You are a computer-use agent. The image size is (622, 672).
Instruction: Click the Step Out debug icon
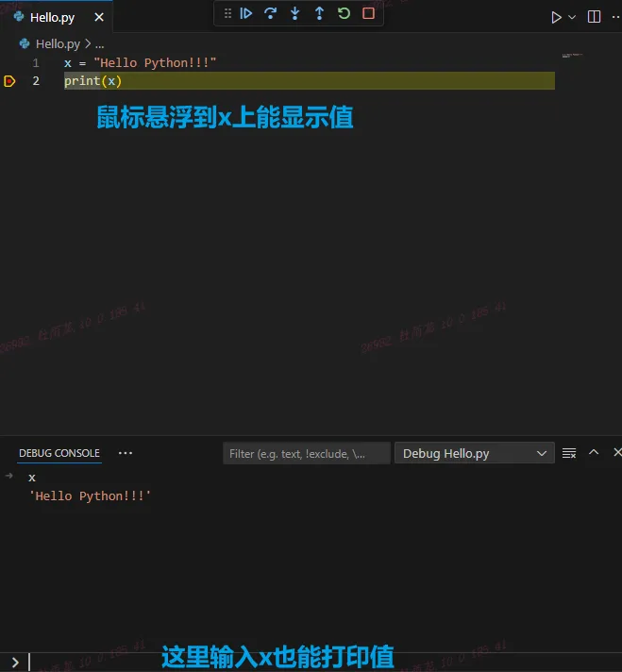319,14
